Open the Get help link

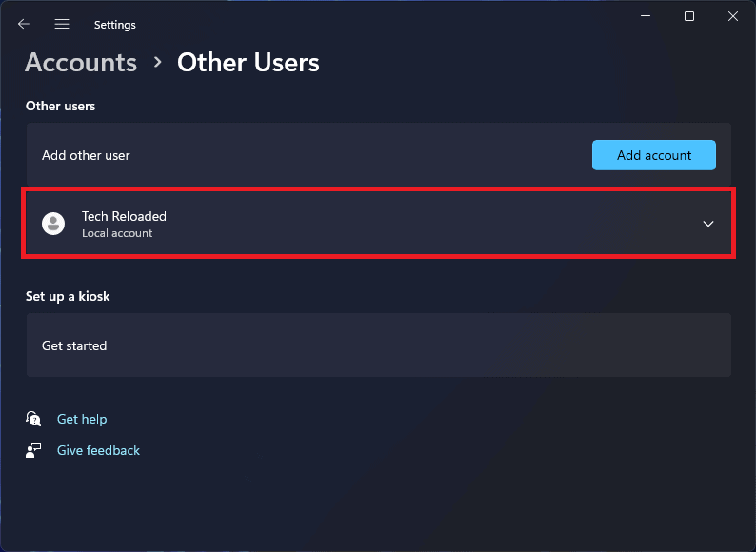click(x=82, y=419)
